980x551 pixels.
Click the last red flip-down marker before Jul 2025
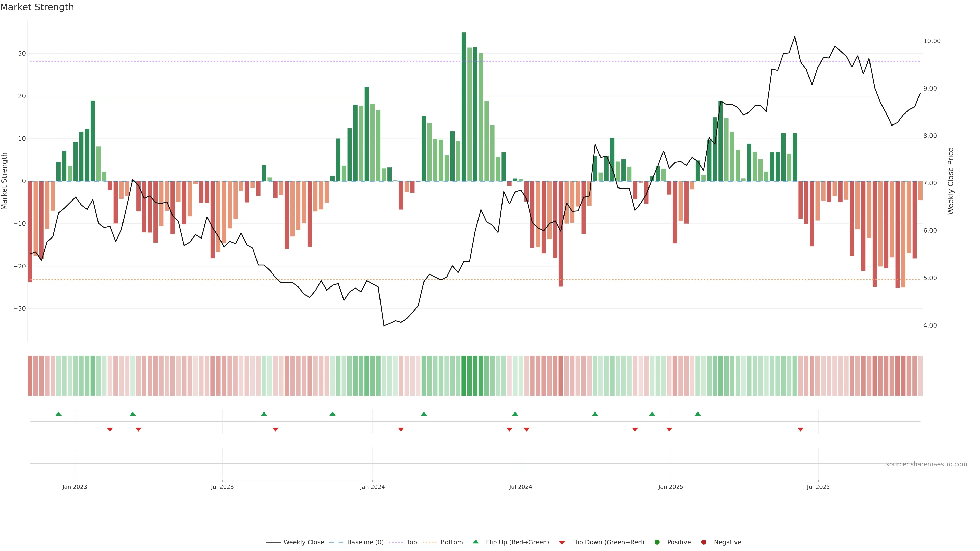[800, 429]
